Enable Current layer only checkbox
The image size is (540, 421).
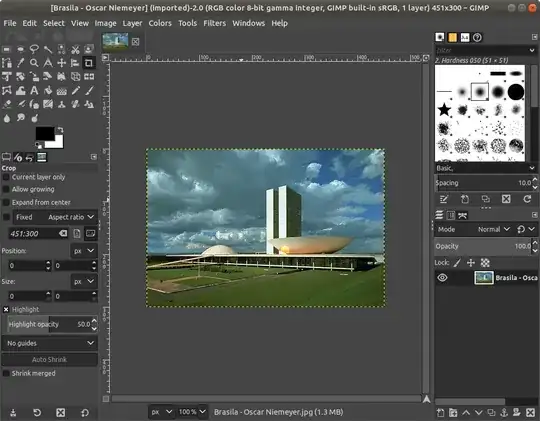[x=6, y=177]
